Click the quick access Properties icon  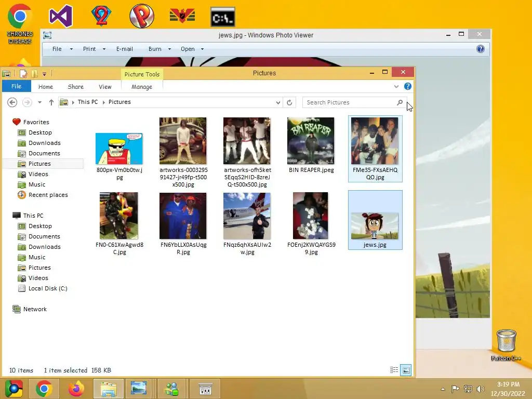coord(23,74)
